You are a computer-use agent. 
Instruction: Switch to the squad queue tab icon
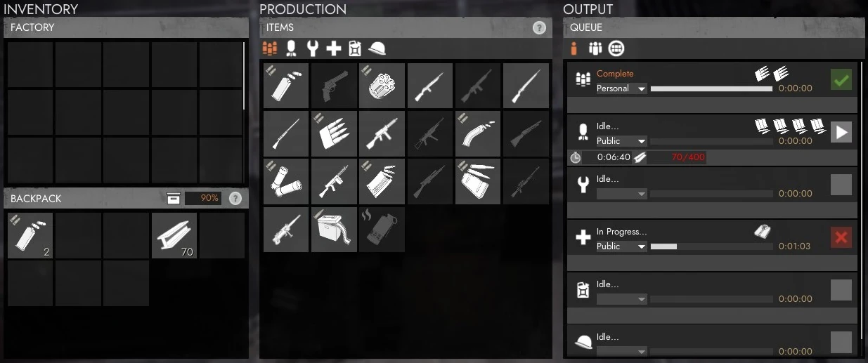coord(595,48)
